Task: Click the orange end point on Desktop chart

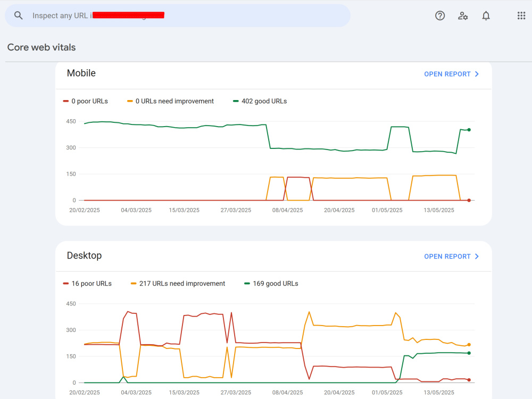Action: 469,345
